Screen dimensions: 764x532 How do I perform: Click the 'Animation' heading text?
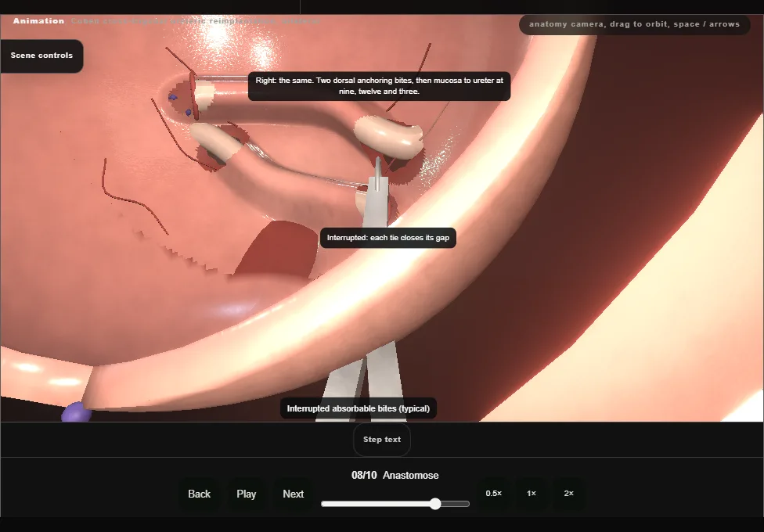click(38, 21)
